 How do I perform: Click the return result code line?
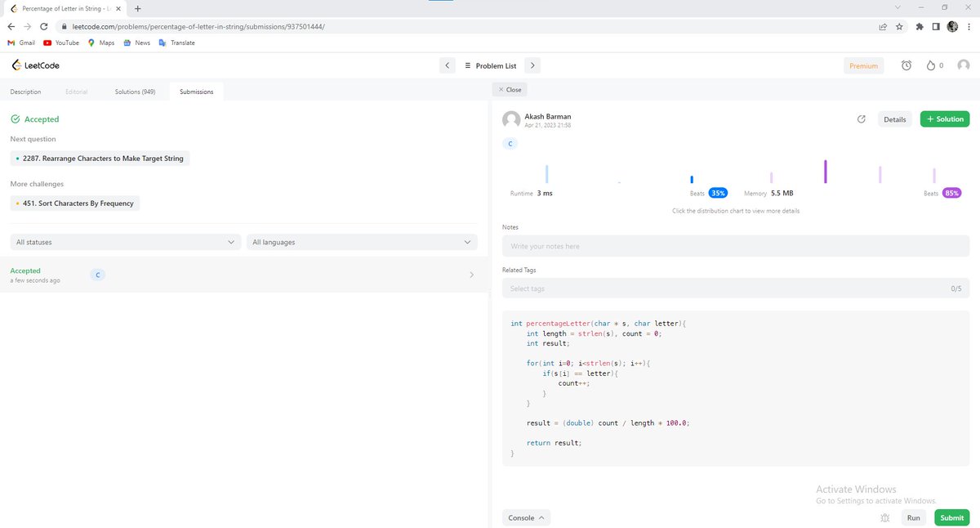point(555,443)
